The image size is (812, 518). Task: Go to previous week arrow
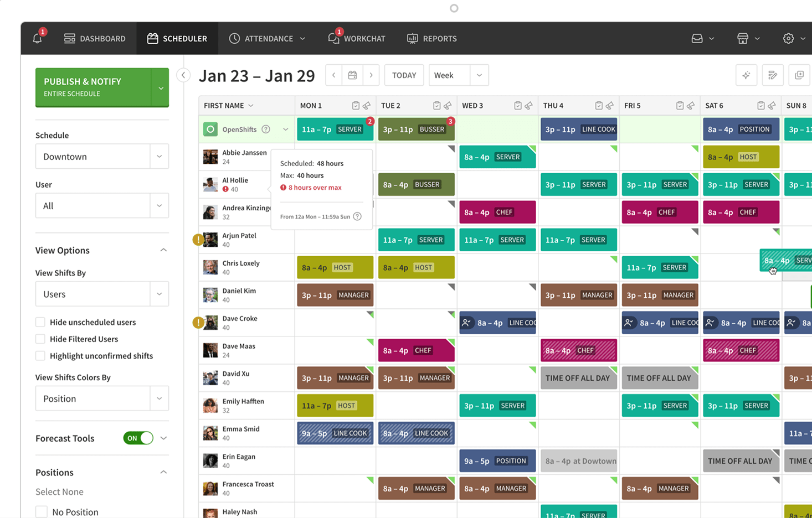tap(333, 75)
